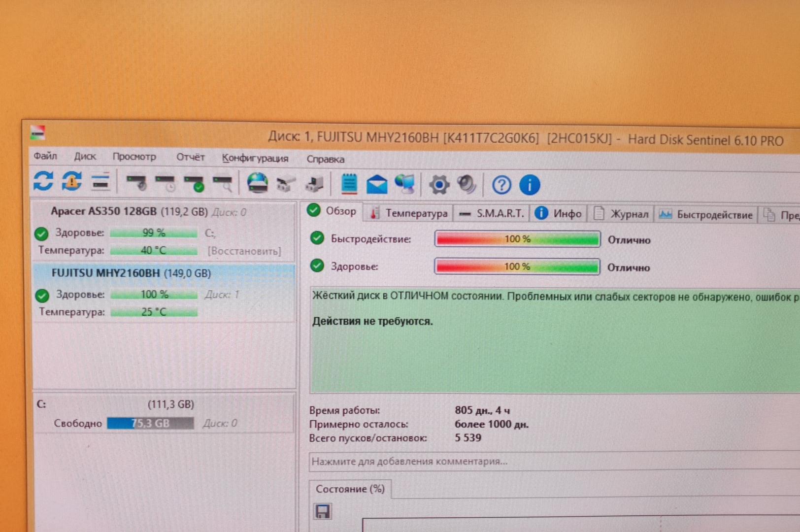Click the application icon in title bar
800x532 pixels.
point(38,133)
